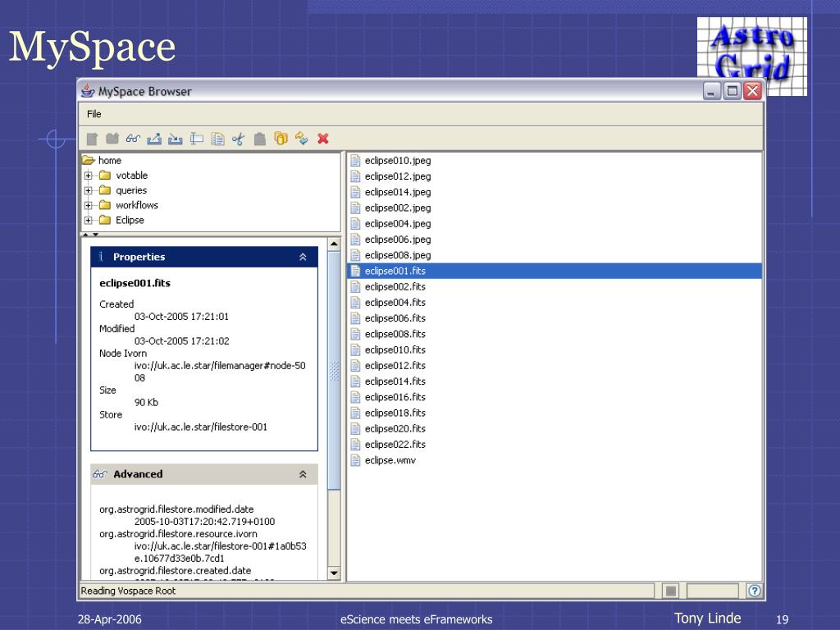Image resolution: width=840 pixels, height=630 pixels.
Task: Select the workflows folder label
Action: tap(137, 205)
